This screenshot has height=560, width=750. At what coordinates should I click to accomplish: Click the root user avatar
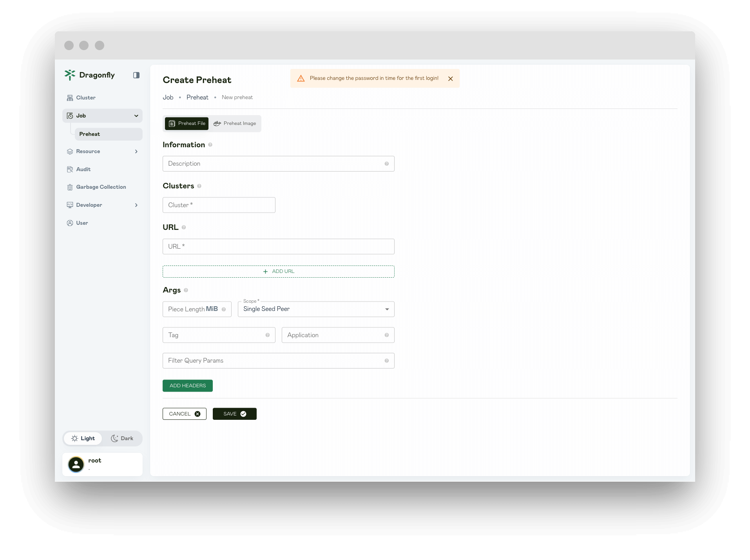click(76, 464)
